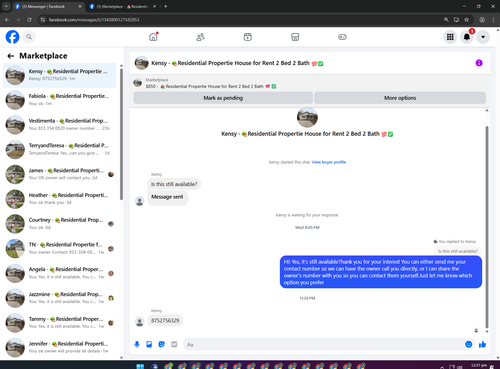
Task: Attach a photo with the image icon
Action: (x=149, y=344)
